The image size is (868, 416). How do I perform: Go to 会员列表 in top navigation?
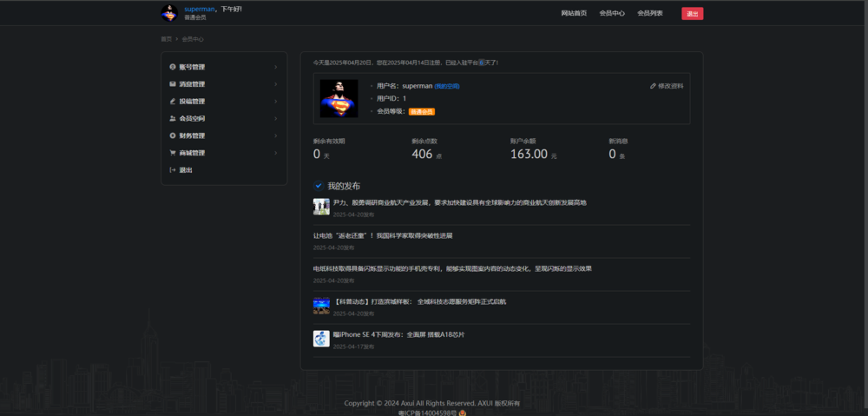[x=650, y=13]
